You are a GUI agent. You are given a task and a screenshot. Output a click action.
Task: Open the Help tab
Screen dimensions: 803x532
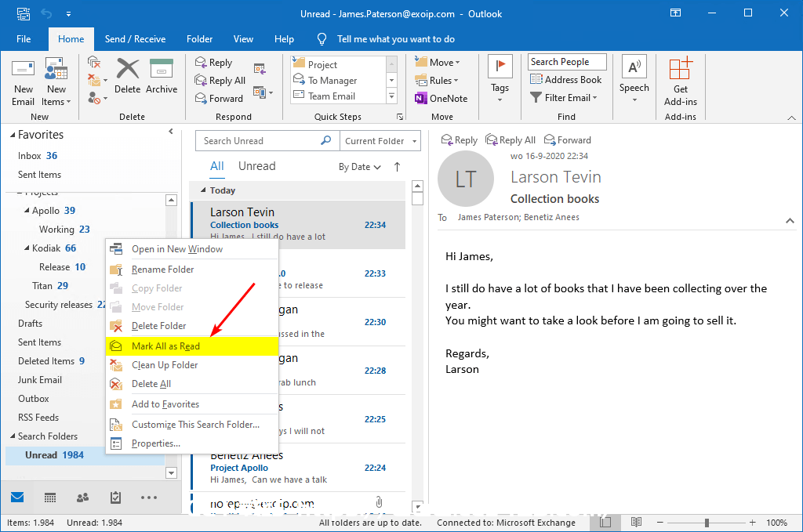coord(284,39)
